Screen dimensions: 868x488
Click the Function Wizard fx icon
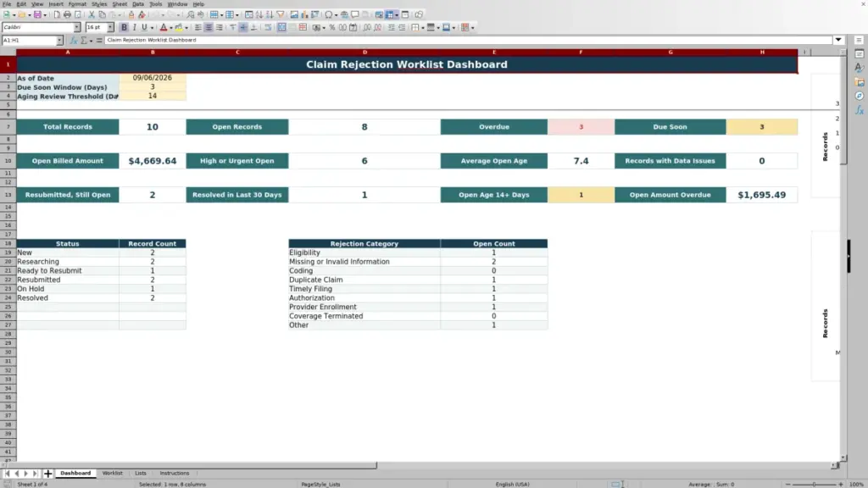tap(74, 41)
